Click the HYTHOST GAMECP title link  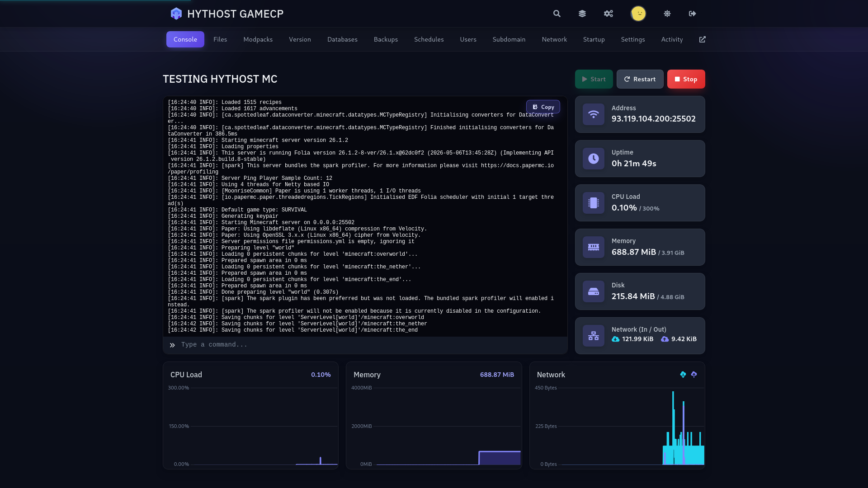(x=235, y=14)
